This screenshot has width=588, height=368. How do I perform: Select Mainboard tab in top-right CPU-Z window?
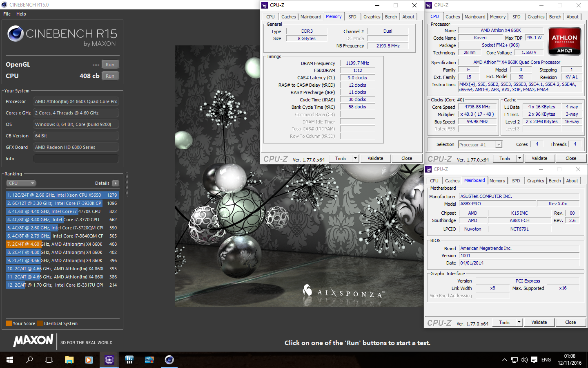click(x=475, y=17)
